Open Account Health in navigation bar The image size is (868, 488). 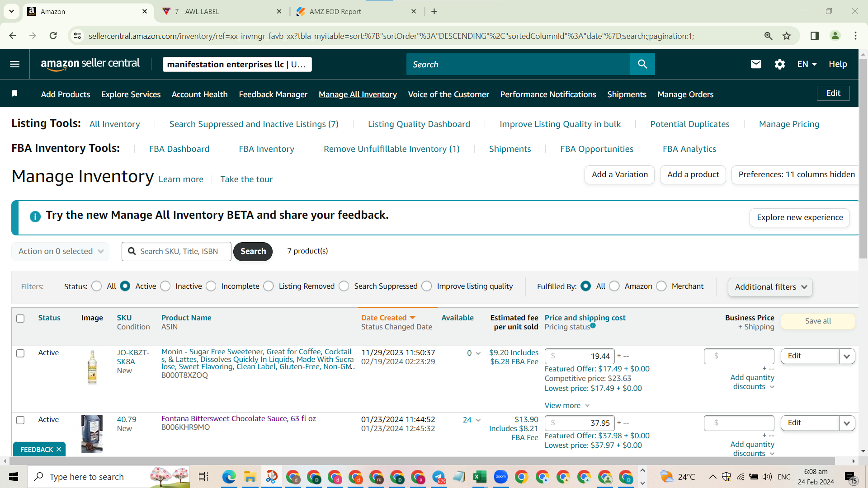point(199,94)
